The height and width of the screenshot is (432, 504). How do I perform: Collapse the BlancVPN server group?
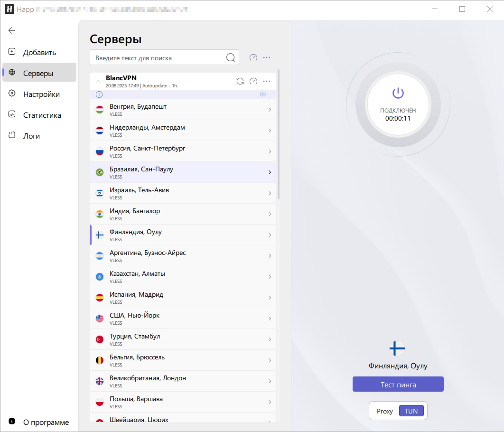pos(98,81)
